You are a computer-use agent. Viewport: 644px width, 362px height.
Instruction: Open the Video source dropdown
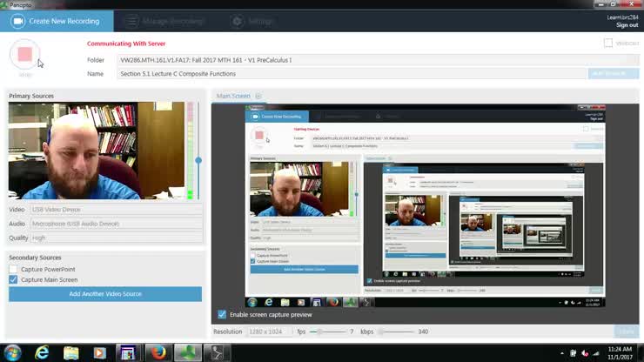(x=116, y=210)
